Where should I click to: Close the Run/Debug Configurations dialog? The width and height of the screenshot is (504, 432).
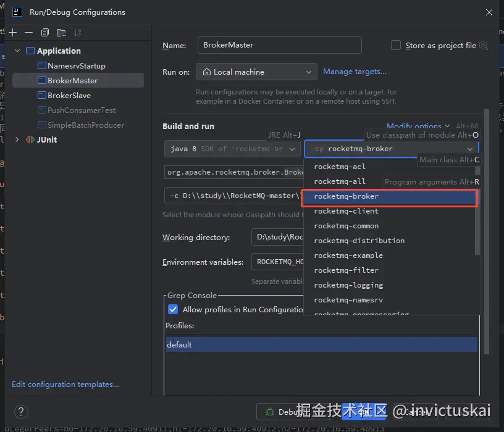click(489, 12)
